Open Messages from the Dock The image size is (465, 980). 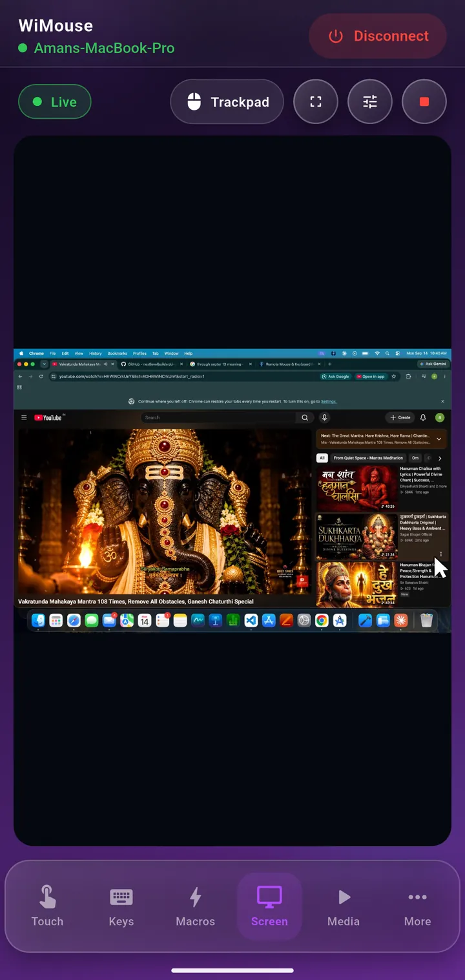pos(92,620)
